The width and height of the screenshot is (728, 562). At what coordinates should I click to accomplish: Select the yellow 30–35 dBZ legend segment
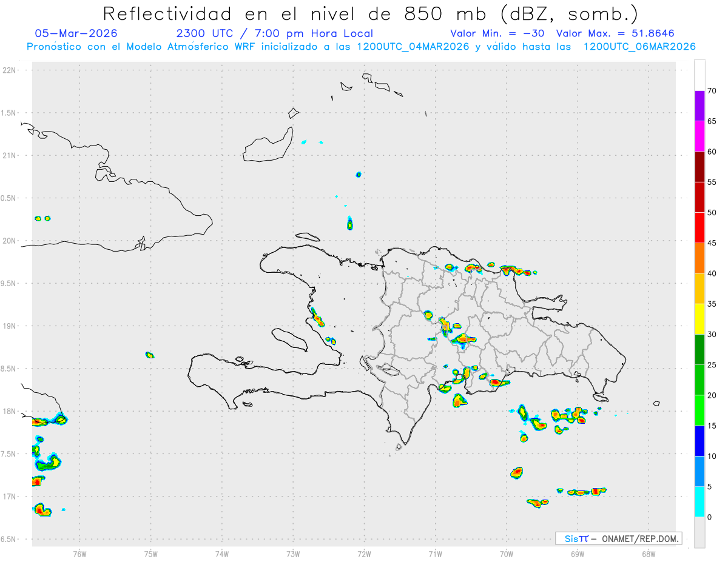699,319
